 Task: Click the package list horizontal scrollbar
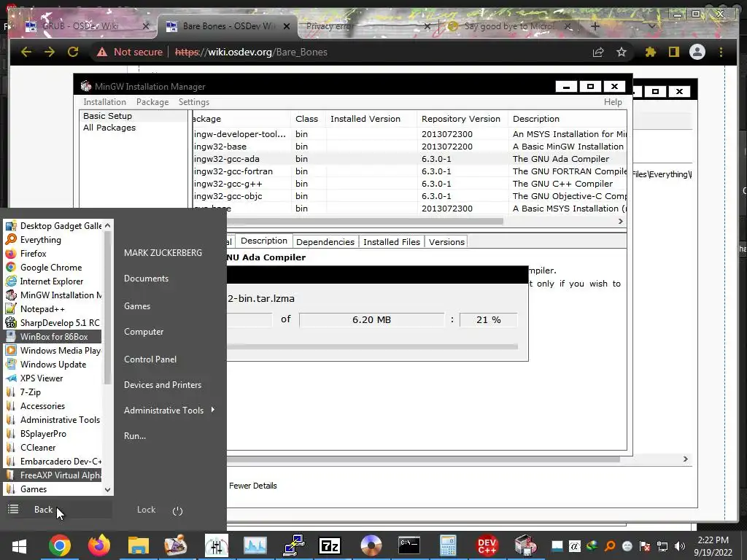click(x=365, y=221)
